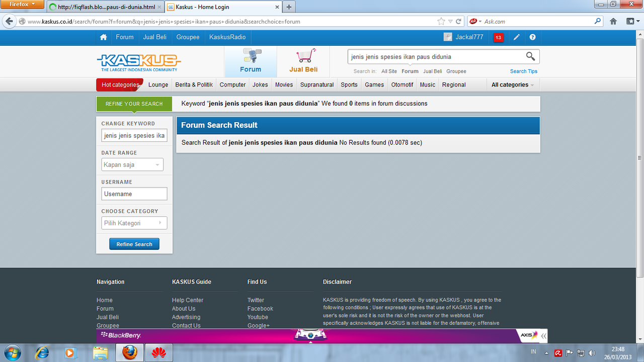Click the BlackBerry banner advertisement
The width and height of the screenshot is (644, 362).
322,335
